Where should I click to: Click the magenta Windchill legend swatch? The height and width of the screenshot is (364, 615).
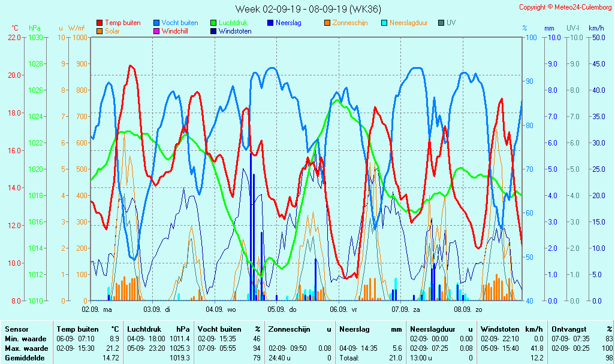[x=156, y=31]
